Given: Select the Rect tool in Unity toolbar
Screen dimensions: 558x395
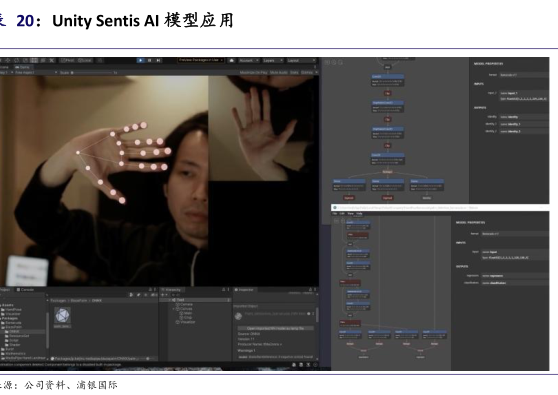Looking at the screenshot, I should pos(34,60).
